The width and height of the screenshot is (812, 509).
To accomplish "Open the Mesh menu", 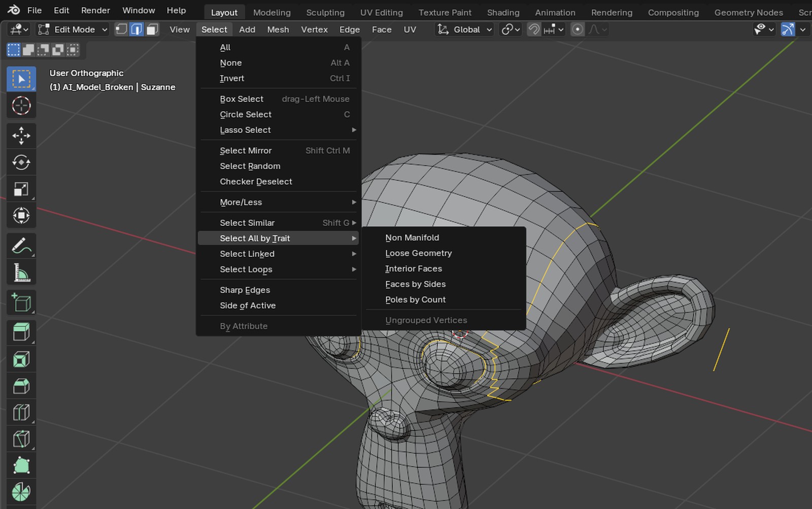I will 278,29.
